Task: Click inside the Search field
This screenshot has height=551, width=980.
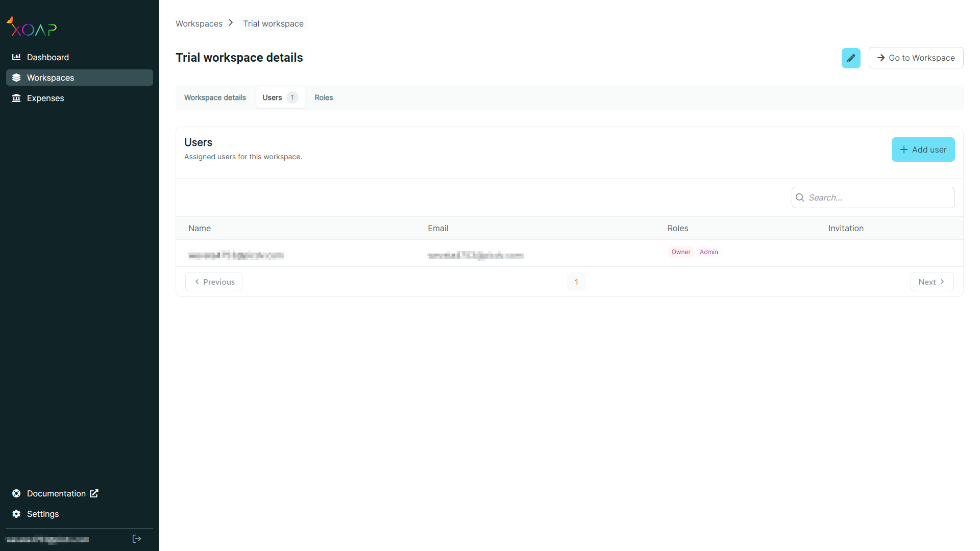Action: (873, 197)
